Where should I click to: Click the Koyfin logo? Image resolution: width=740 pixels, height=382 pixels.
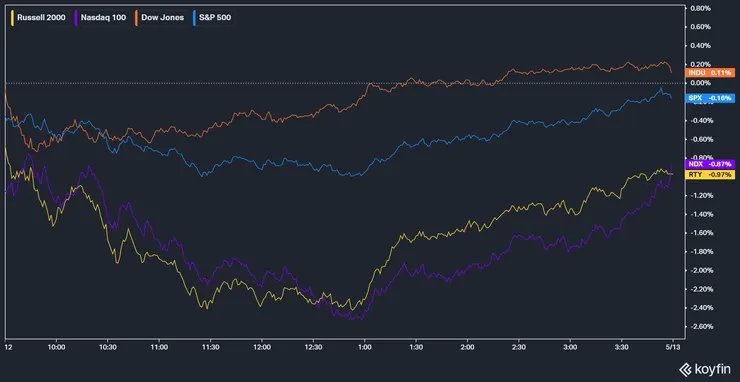coord(705,369)
